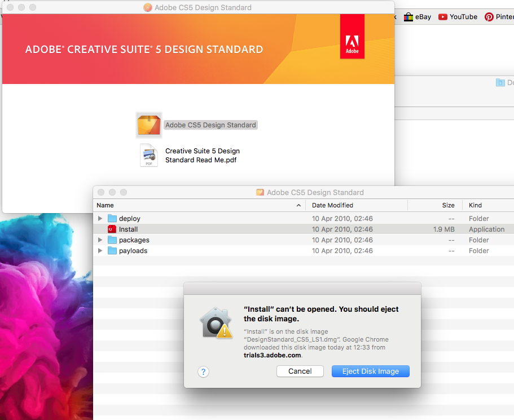514x420 pixels.
Task: Select the Install row name
Action: pyautogui.click(x=128, y=229)
